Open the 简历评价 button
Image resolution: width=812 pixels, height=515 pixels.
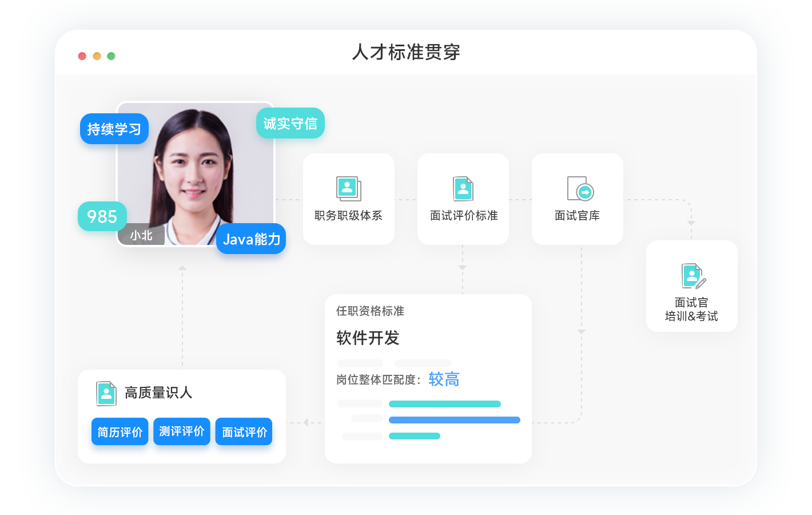click(x=120, y=431)
